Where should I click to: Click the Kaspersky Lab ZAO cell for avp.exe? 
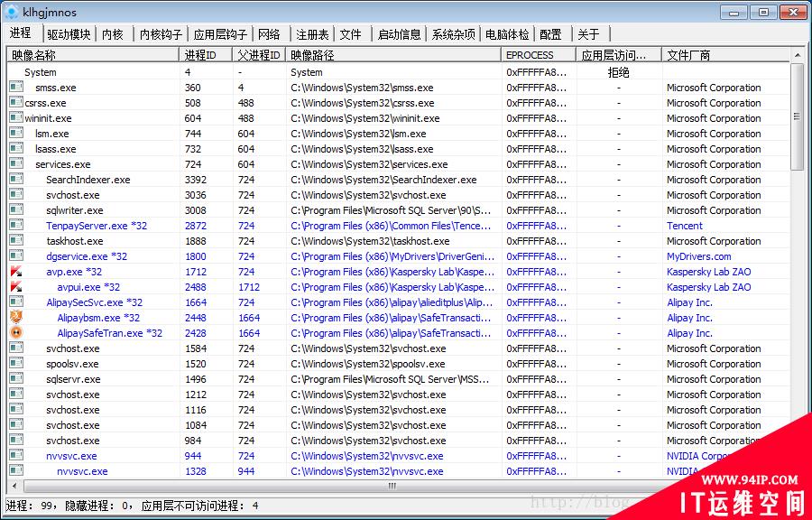[x=708, y=272]
